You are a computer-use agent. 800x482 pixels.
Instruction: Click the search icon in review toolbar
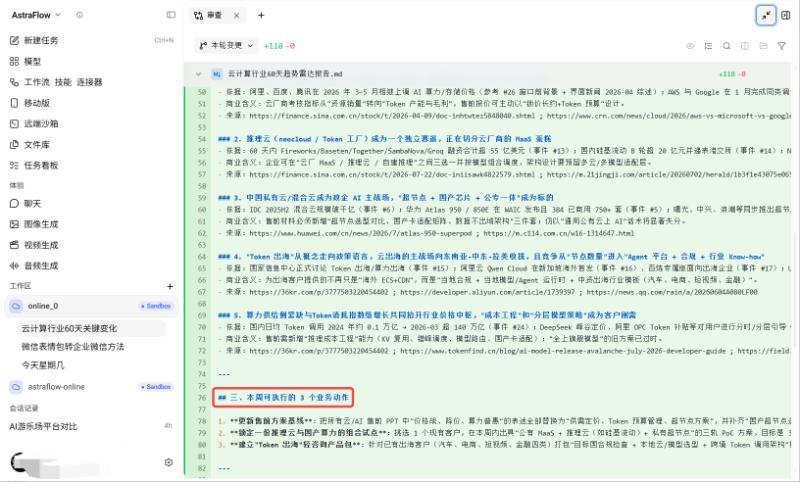[x=727, y=46]
